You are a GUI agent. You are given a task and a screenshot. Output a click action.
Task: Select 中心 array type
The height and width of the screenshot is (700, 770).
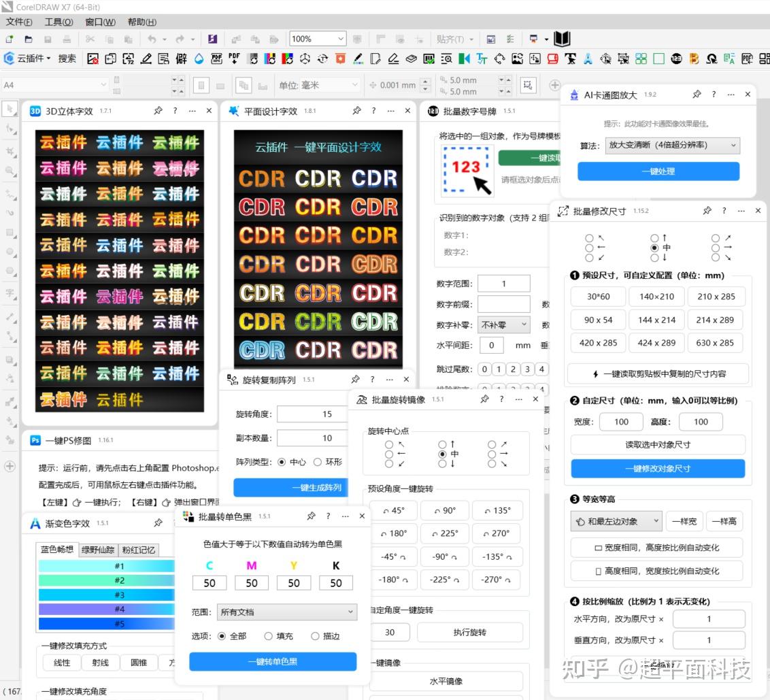tap(282, 462)
